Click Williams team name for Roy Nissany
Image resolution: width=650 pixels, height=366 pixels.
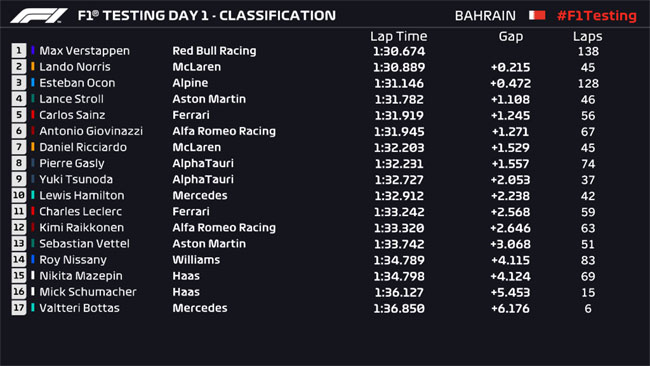coord(196,260)
